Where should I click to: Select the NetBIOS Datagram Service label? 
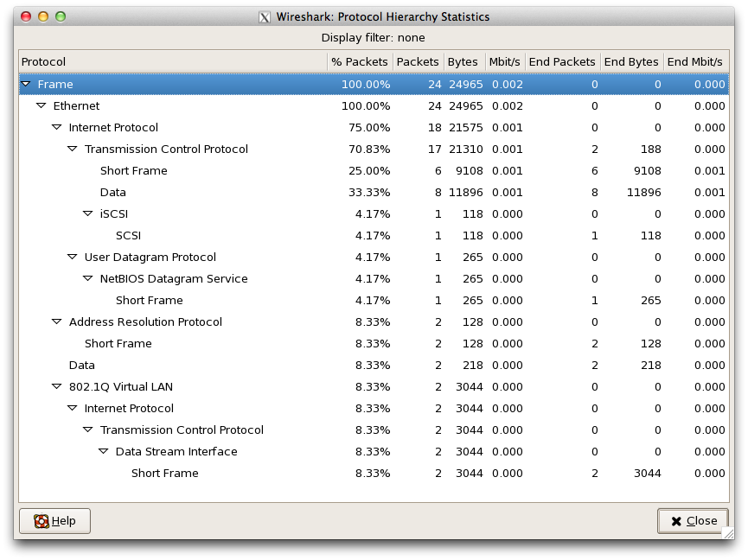coord(174,279)
